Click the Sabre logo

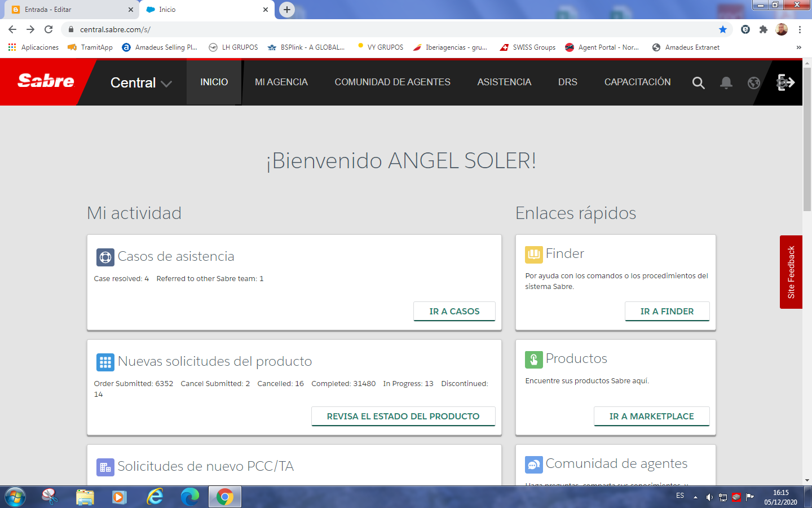pyautogui.click(x=46, y=81)
